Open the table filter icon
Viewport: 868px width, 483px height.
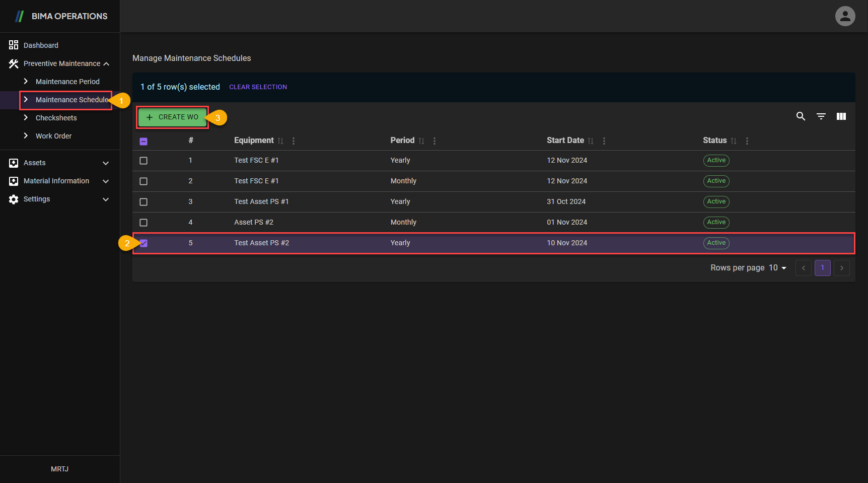[821, 116]
